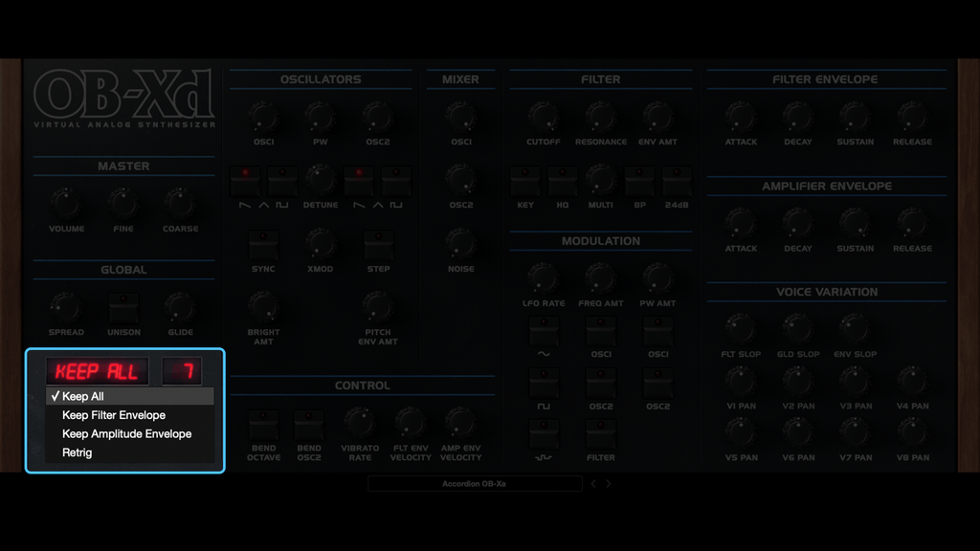Toggle the HQ switch in the Filter section
Image resolution: width=980 pixels, height=551 pixels.
point(563,182)
